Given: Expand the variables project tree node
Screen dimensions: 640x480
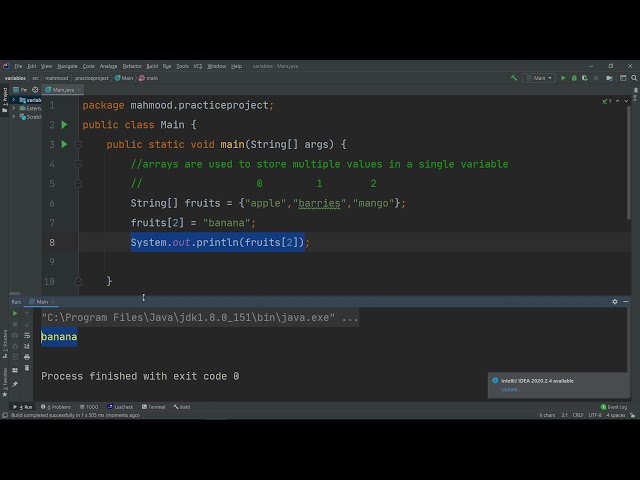Looking at the screenshot, I should (x=14, y=100).
